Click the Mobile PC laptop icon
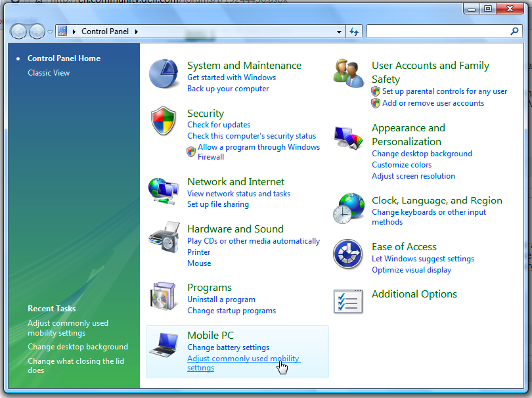Image resolution: width=532 pixels, height=398 pixels. [164, 345]
